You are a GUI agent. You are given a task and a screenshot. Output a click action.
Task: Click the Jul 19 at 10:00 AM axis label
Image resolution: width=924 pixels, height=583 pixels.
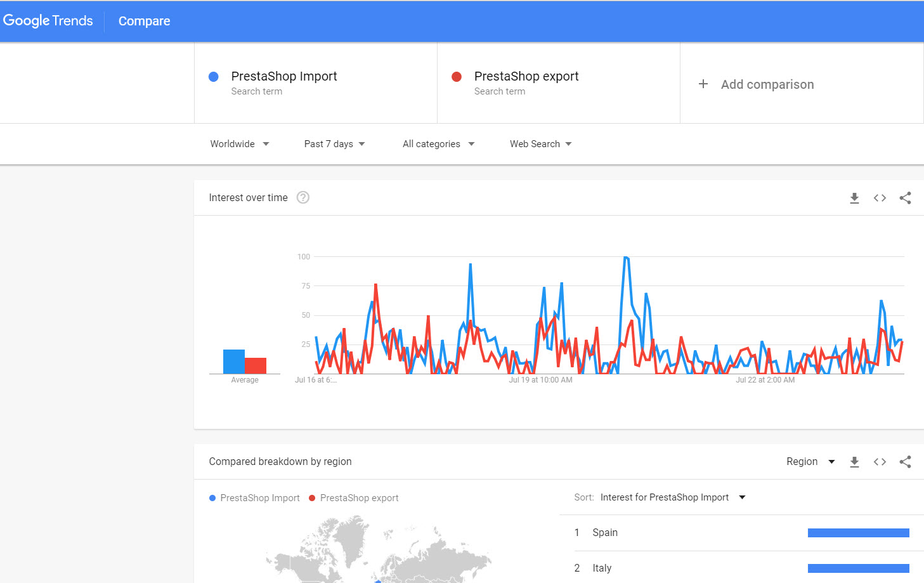click(540, 380)
